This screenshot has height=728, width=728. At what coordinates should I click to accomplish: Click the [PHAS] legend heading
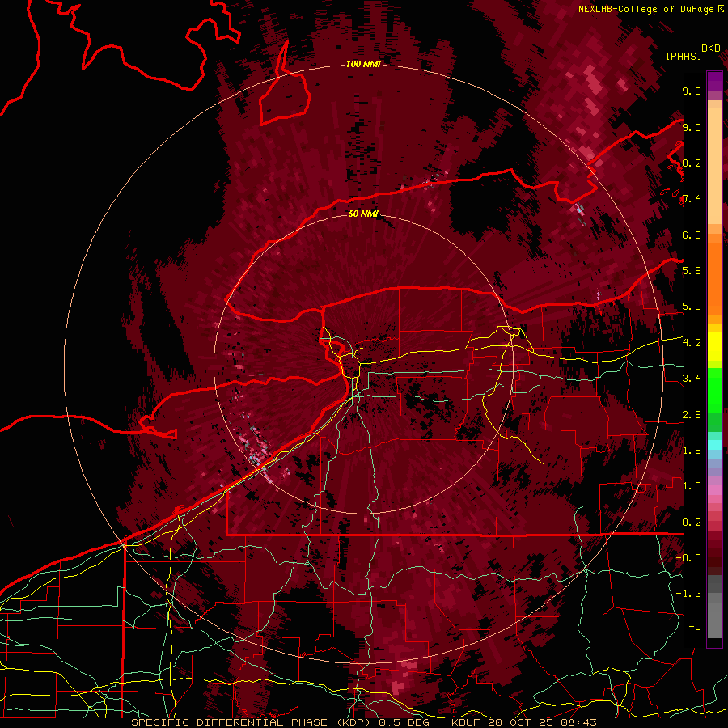pyautogui.click(x=684, y=57)
